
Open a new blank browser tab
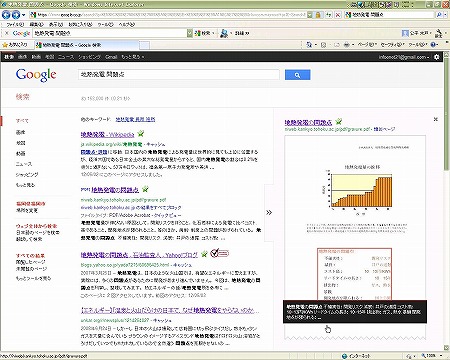tap(144, 45)
